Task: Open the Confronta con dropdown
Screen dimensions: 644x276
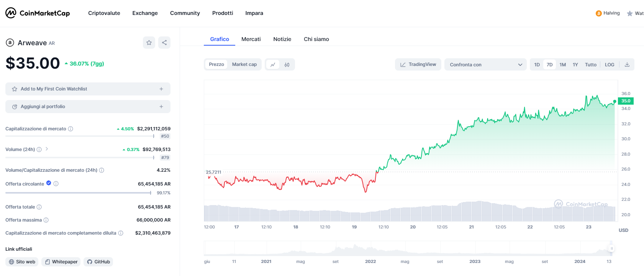Action: [x=485, y=64]
